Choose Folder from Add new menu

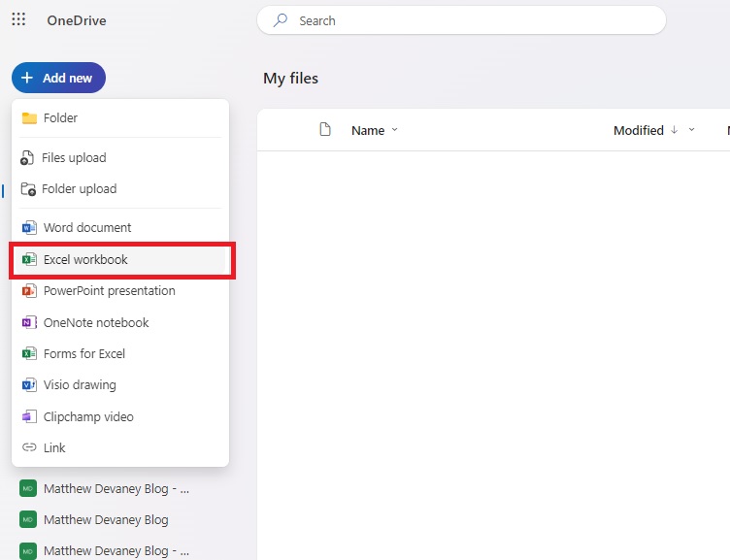(x=120, y=118)
